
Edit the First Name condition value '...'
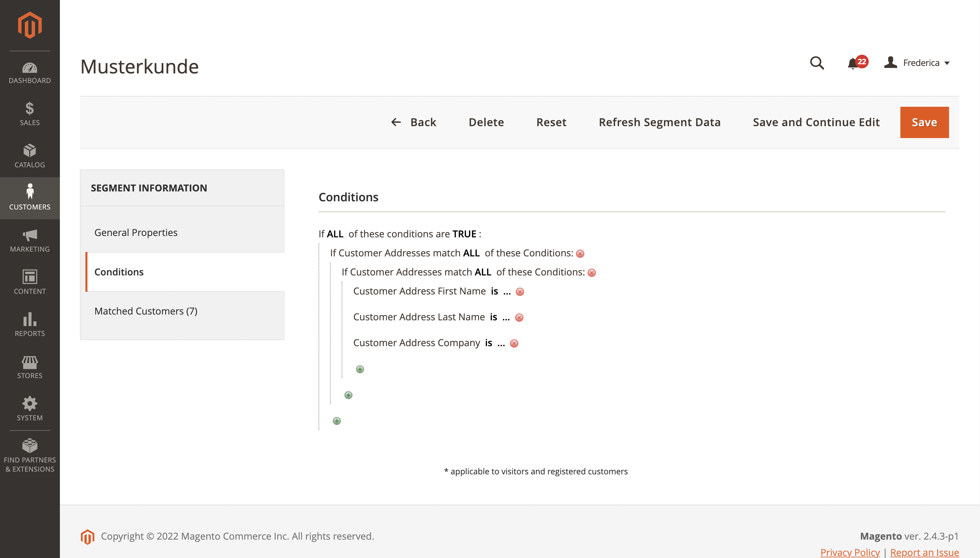[x=507, y=292]
